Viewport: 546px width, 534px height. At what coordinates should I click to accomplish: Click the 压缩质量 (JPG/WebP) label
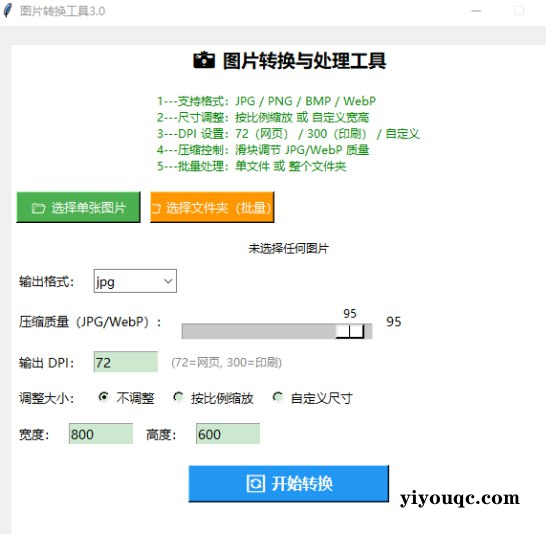(x=90, y=322)
